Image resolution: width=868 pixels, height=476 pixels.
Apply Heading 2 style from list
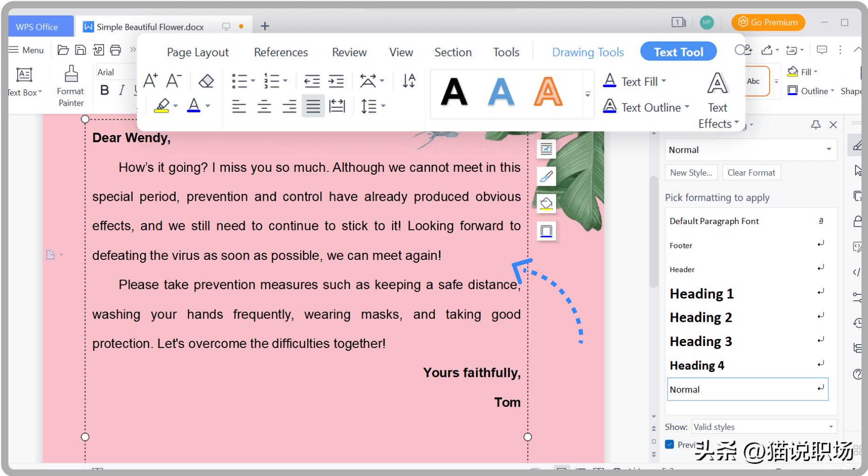pos(701,318)
